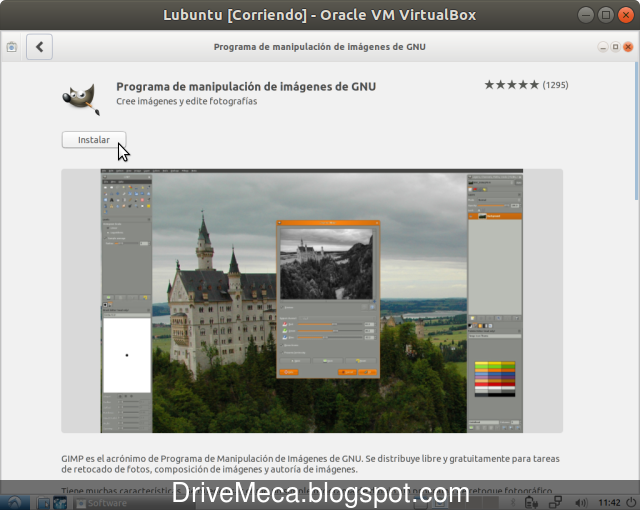Click the GIMP description paragraph text

coord(310,464)
